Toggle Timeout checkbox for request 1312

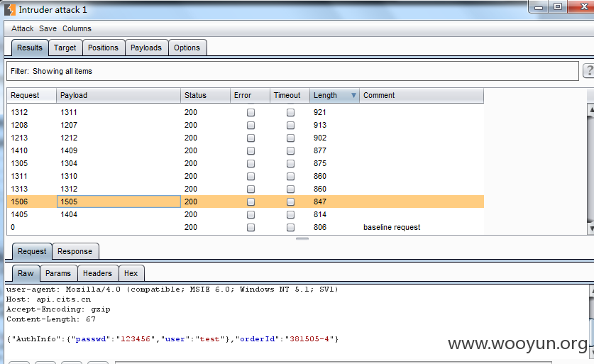290,113
